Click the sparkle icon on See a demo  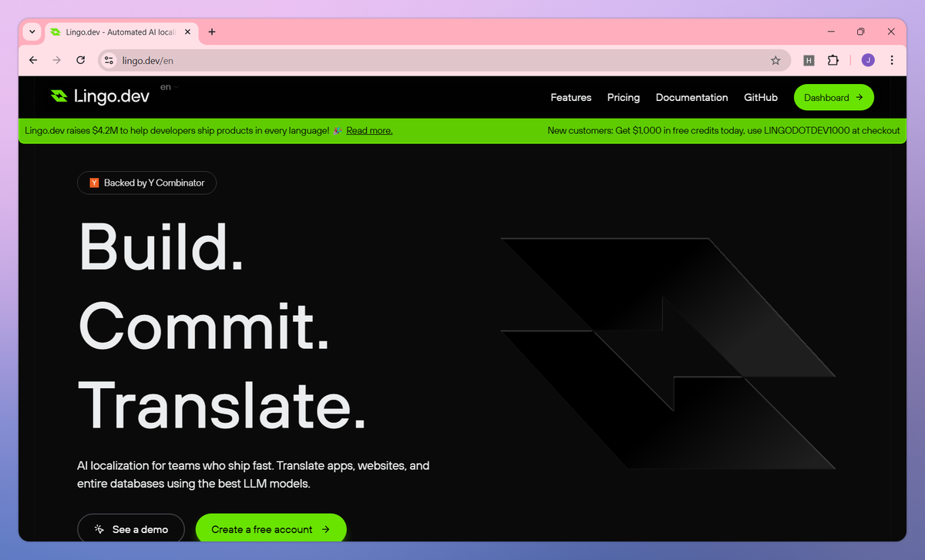click(98, 529)
